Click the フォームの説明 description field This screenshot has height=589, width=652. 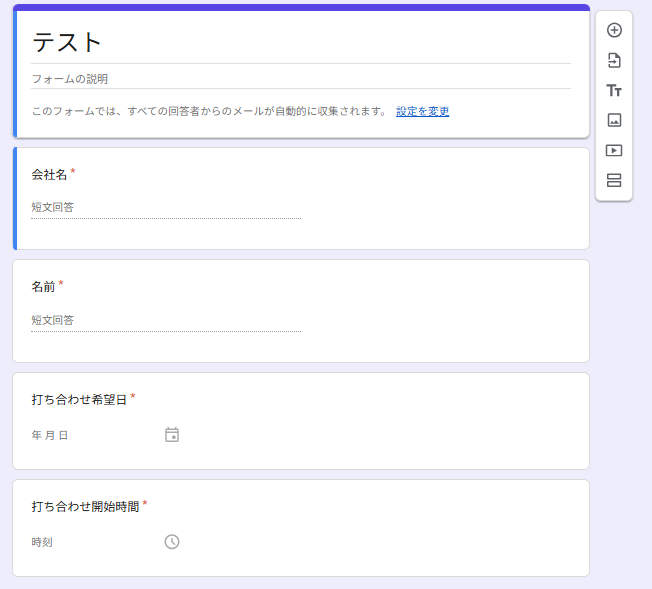point(301,79)
